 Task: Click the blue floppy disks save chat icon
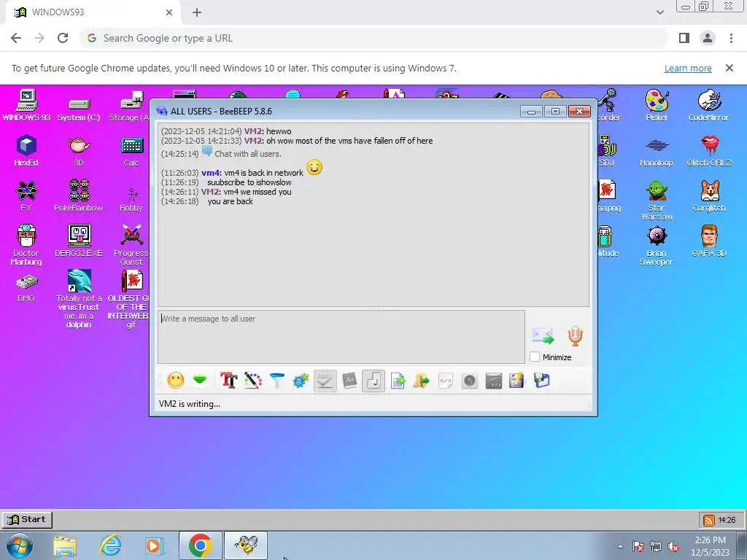(x=542, y=381)
